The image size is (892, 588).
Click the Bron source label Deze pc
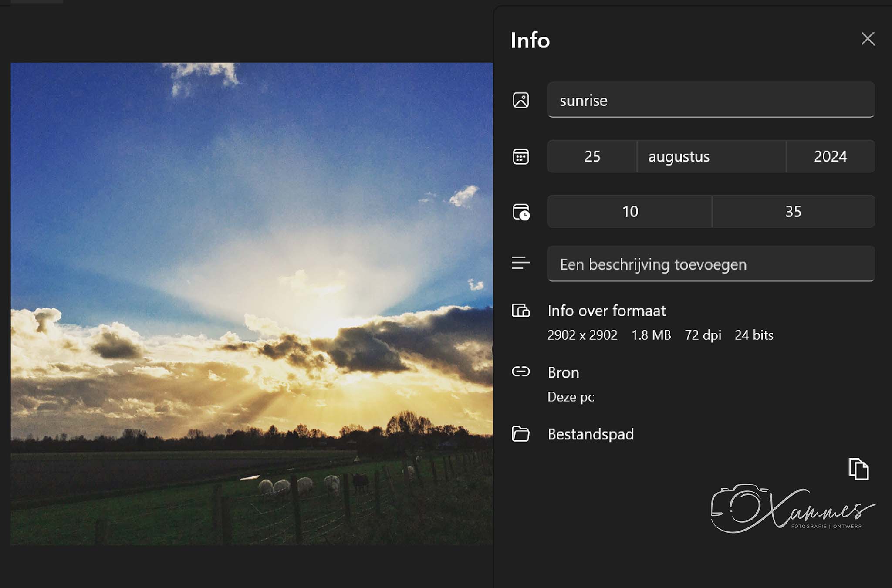point(571,396)
